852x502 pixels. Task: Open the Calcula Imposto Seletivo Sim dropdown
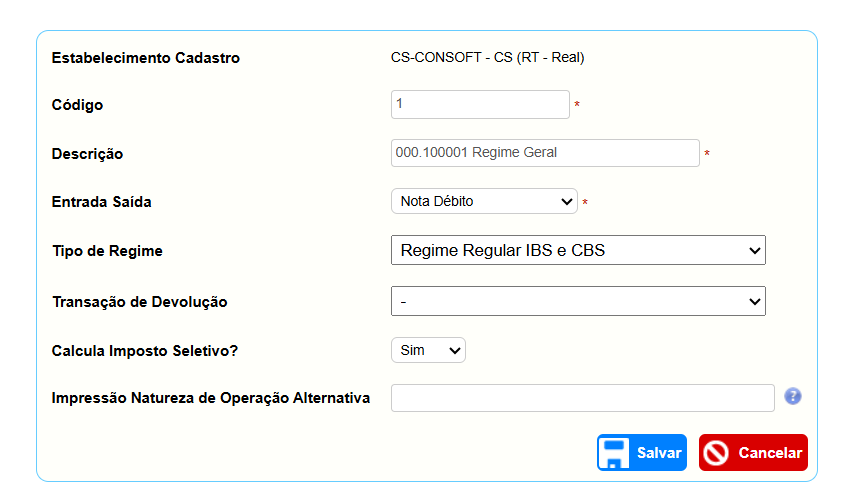[x=428, y=350]
